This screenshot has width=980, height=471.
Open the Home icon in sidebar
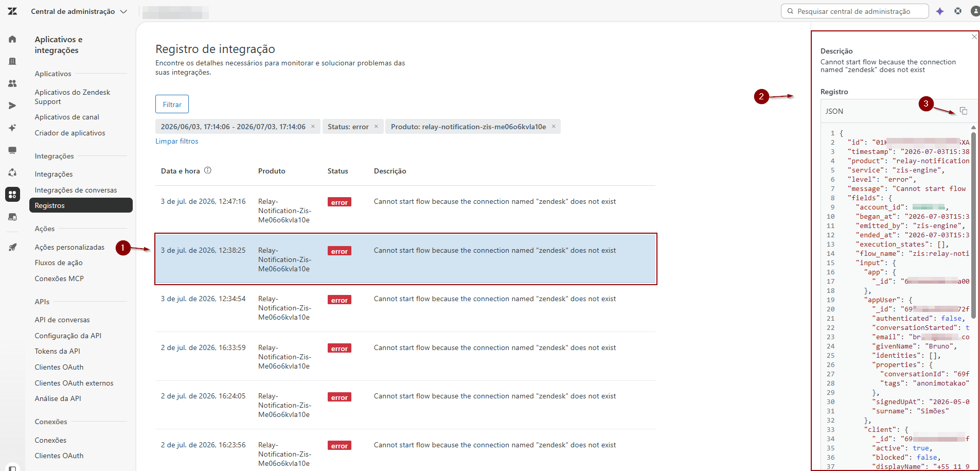[x=12, y=39]
